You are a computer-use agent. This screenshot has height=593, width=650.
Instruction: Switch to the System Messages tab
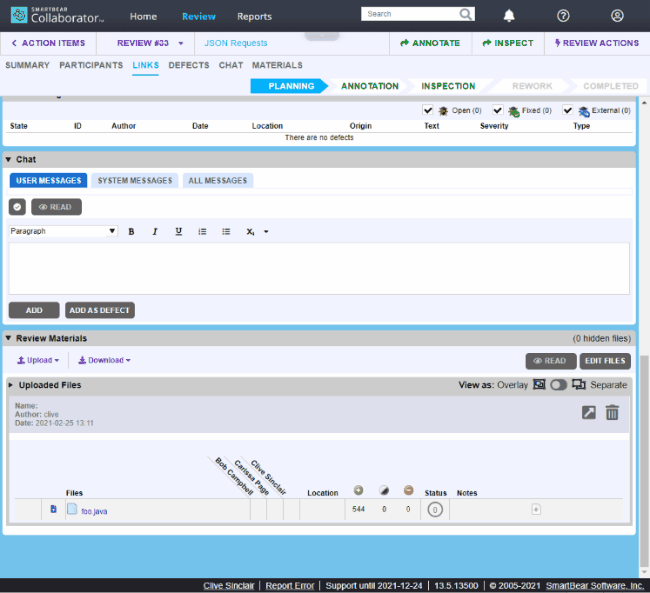tap(133, 180)
